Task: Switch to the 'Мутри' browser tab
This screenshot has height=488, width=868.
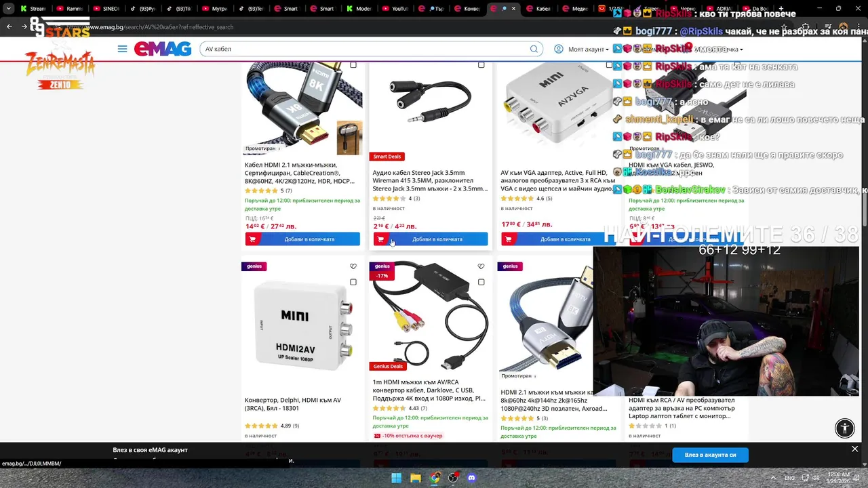Action: (215, 9)
